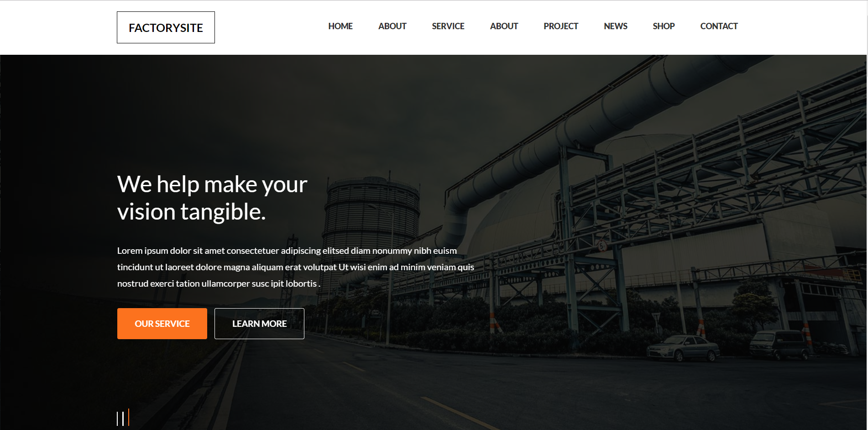Click the FACTORYSITE logo box
Image resolution: width=868 pixels, height=430 pixels.
pos(166,27)
